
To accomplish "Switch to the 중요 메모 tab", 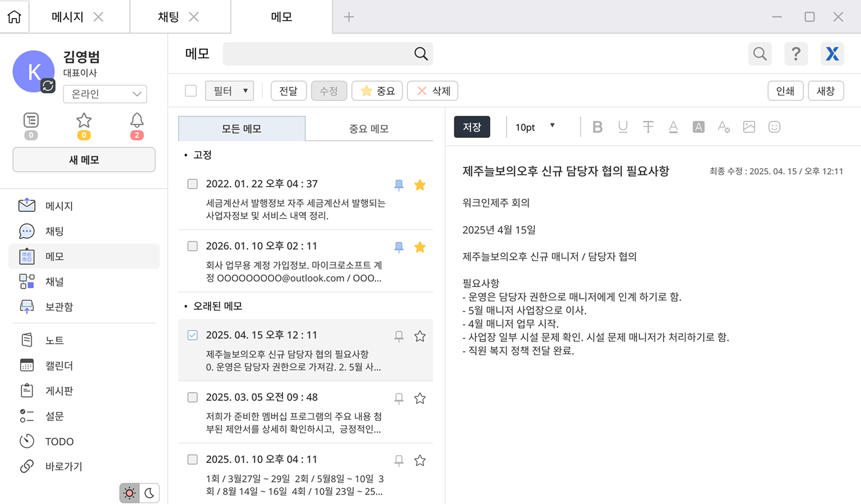I will [x=369, y=128].
